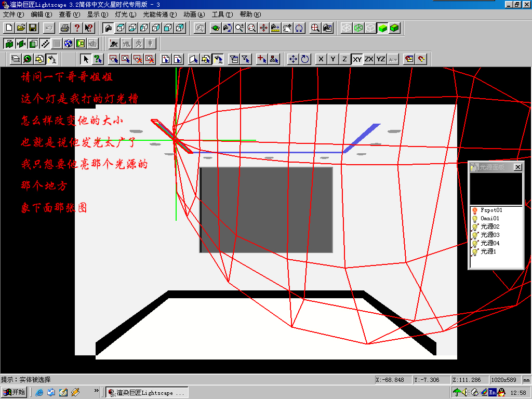Switch to surface selection mode icon
Image resolution: width=532 pixels, height=399 pixels.
(194, 59)
